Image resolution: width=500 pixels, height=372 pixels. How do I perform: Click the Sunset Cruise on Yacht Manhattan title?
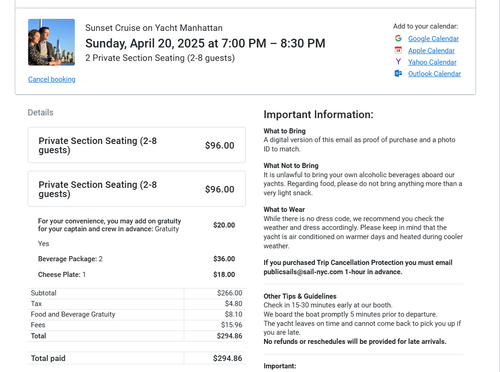pos(154,28)
